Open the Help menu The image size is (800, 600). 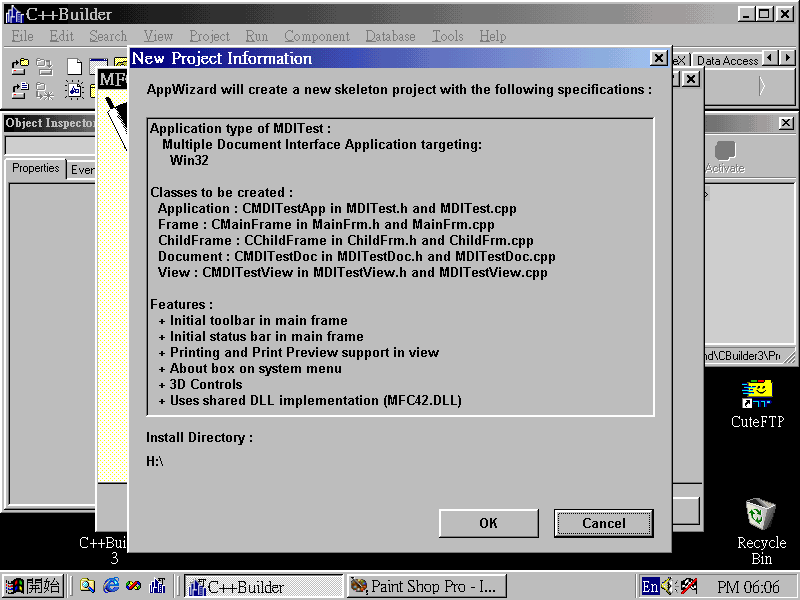pyautogui.click(x=493, y=36)
